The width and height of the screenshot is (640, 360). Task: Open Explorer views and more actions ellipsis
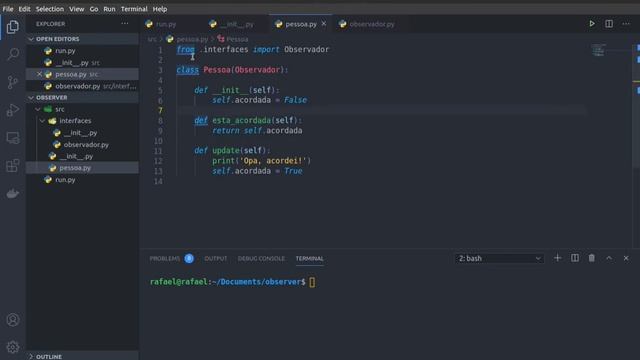pos(125,24)
